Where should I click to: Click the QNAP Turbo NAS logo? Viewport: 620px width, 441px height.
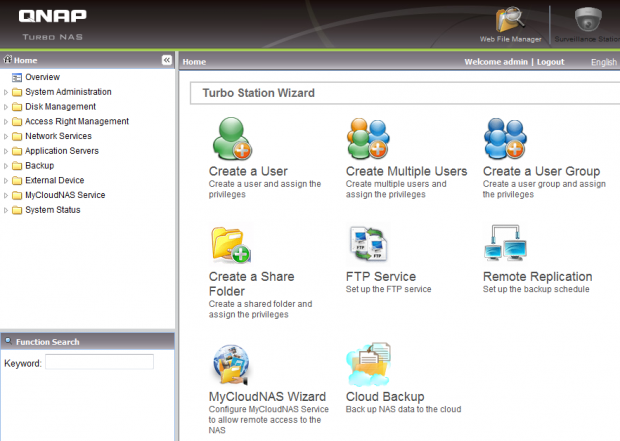[53, 25]
